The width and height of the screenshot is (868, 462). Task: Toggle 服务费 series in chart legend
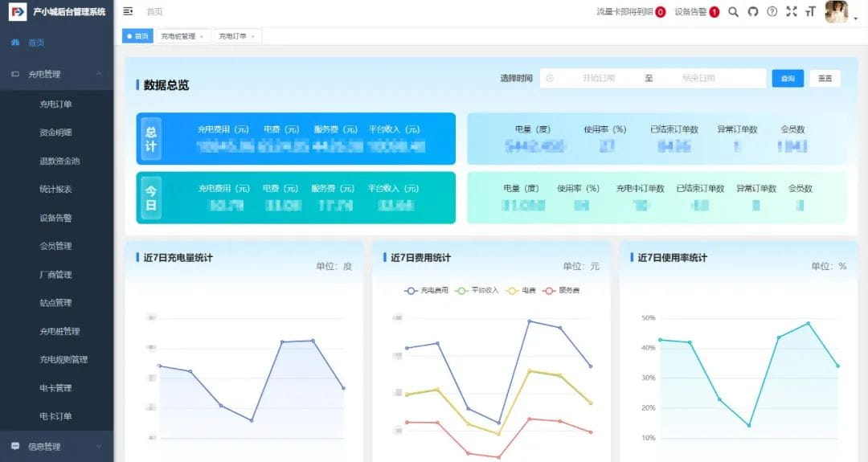click(x=562, y=290)
